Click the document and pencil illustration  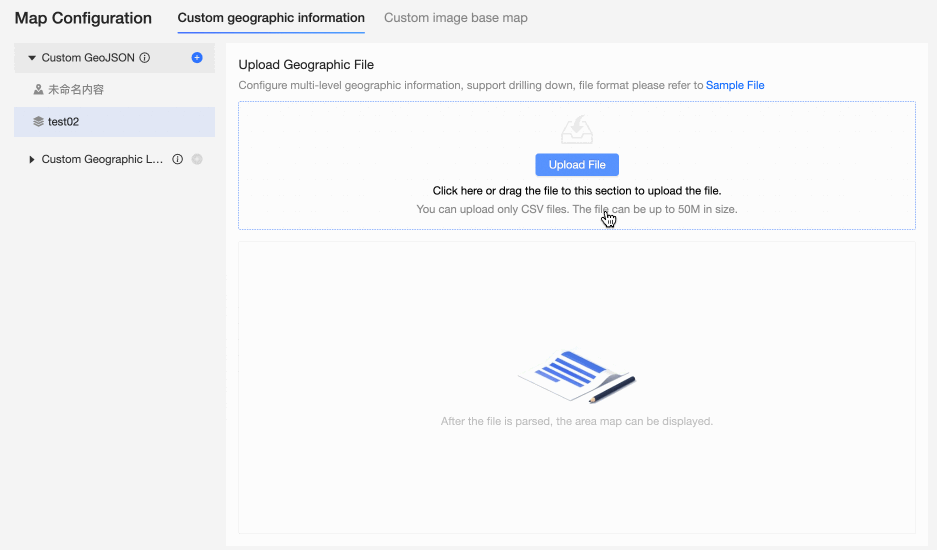[577, 376]
